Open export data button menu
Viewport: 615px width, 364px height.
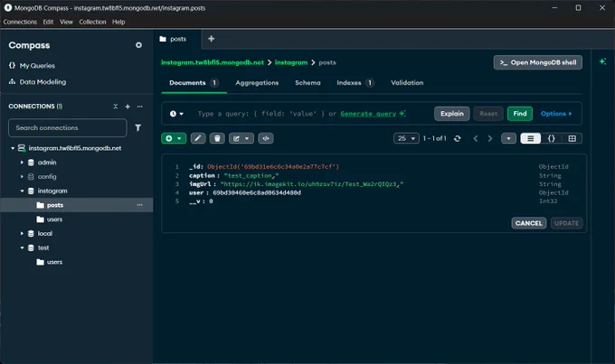[241, 138]
